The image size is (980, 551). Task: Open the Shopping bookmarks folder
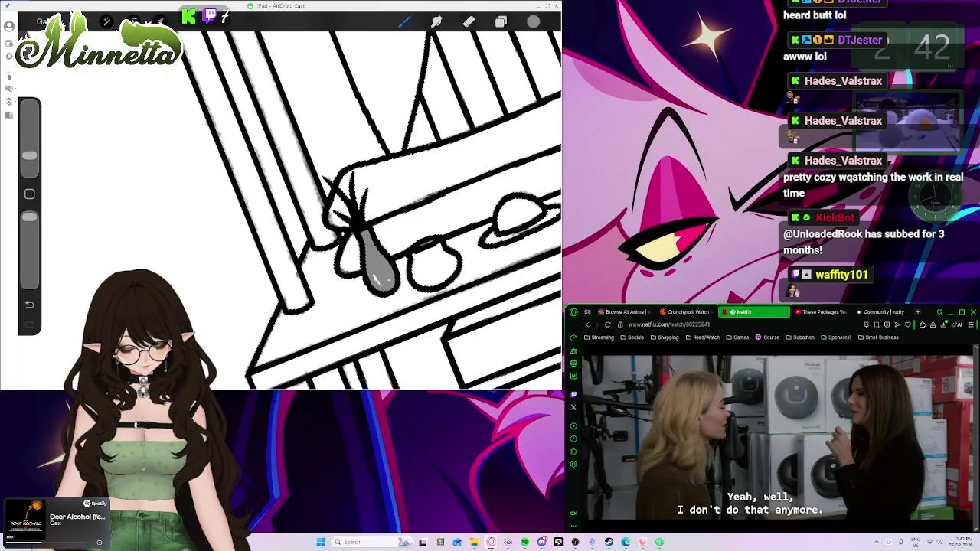[664, 337]
